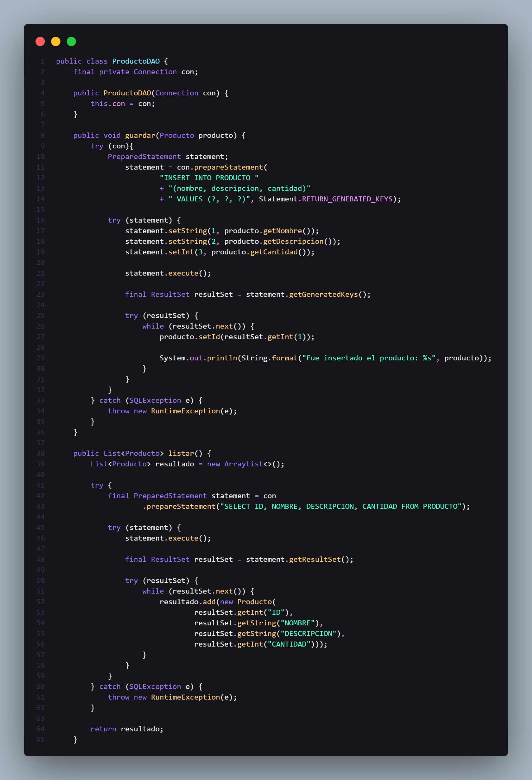Click the text "System.out.println"

click(x=199, y=358)
